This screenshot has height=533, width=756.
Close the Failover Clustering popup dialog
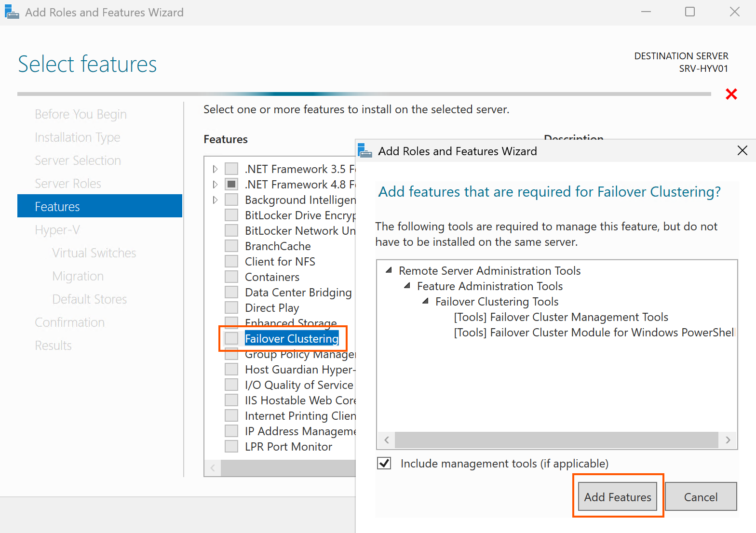coord(742,151)
